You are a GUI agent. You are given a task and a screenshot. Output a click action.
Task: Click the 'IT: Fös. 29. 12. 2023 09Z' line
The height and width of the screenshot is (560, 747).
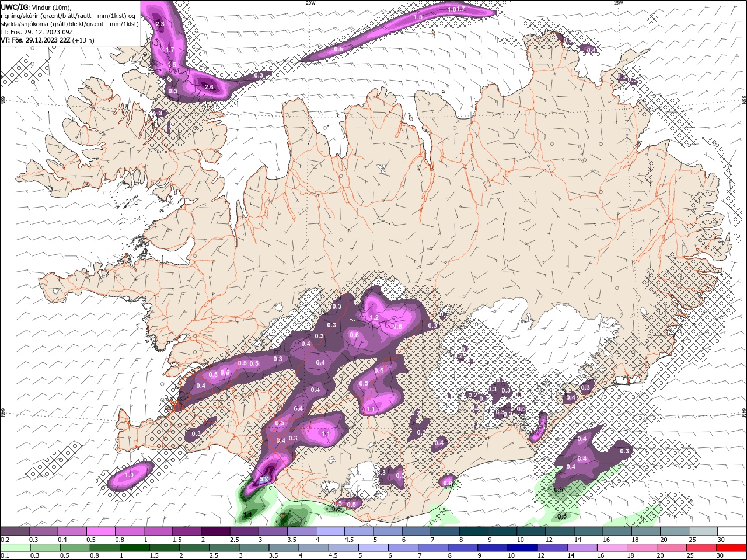click(x=37, y=32)
